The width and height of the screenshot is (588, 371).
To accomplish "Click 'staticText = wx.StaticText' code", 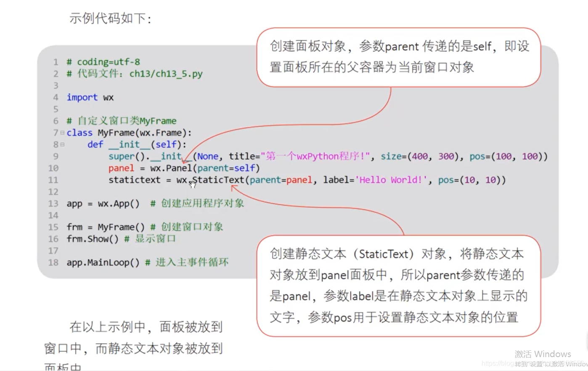I will (x=177, y=180).
